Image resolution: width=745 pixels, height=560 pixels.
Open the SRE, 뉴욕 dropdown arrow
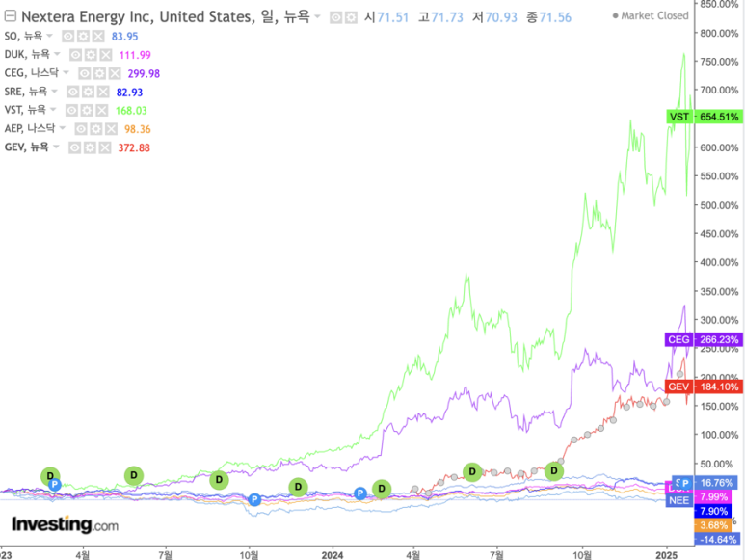[x=54, y=92]
